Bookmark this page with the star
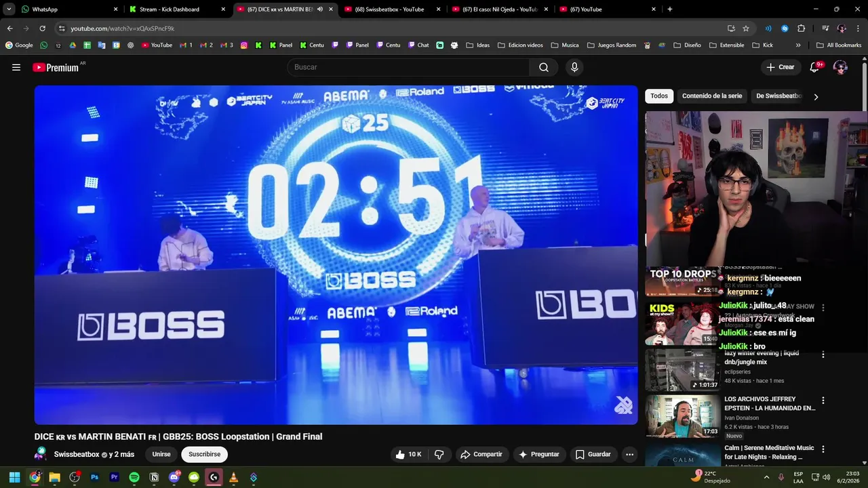The width and height of the screenshot is (868, 488). point(746,28)
